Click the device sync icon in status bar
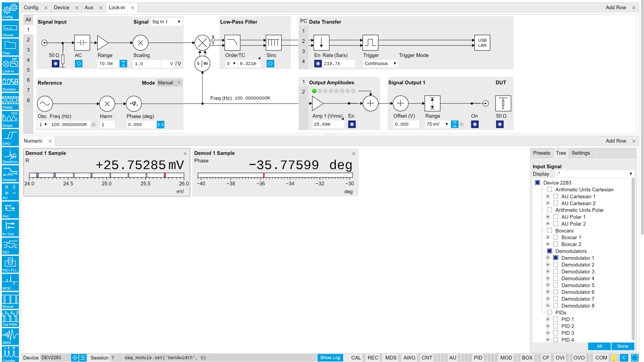This screenshot has width=644, height=362. pos(75,358)
